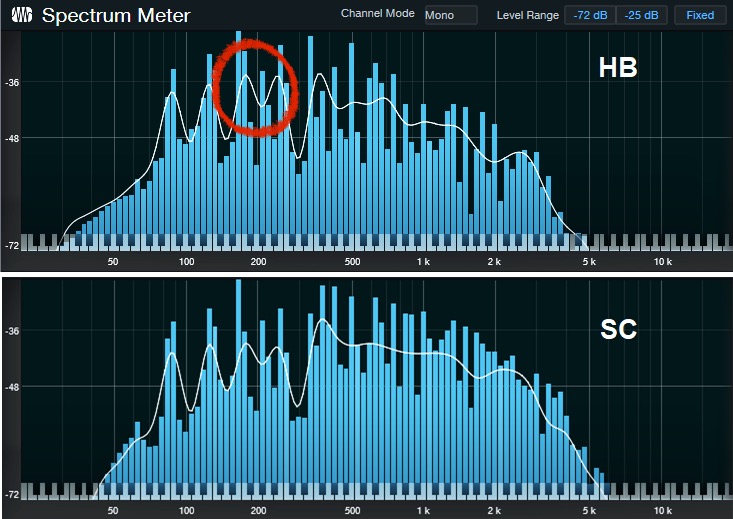Click the 1 k label under HB graph
The height and width of the screenshot is (519, 733).
423,262
